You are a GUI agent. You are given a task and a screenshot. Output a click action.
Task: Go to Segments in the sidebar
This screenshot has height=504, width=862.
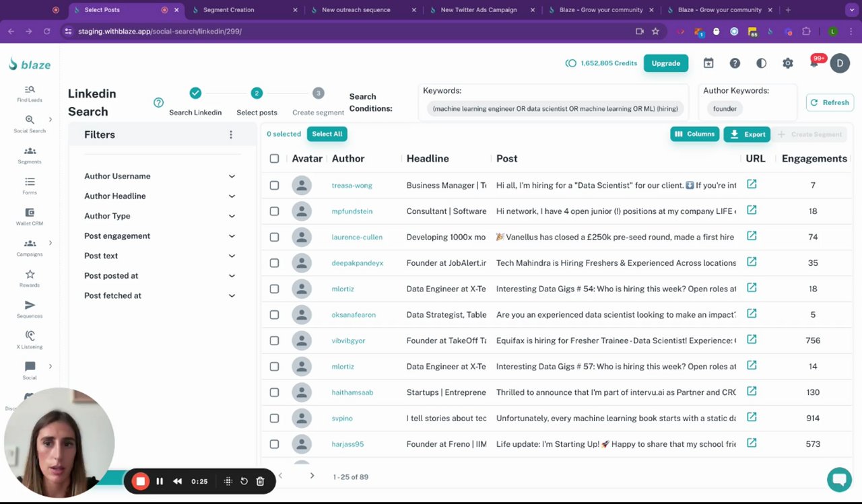pyautogui.click(x=30, y=155)
